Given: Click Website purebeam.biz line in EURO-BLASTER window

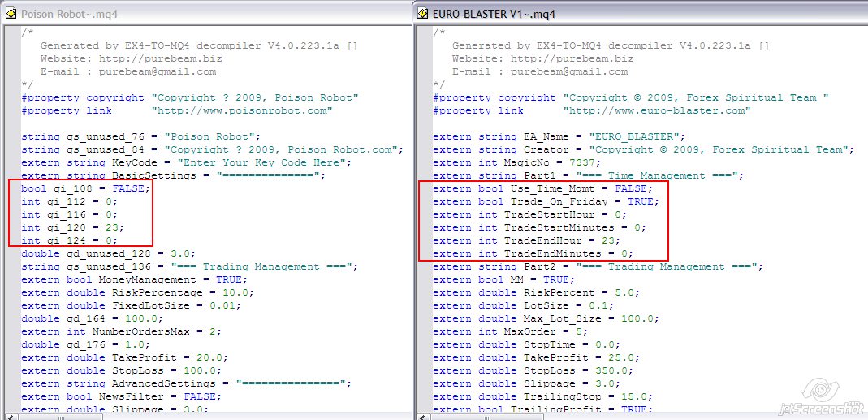Looking at the screenshot, I should point(543,58).
